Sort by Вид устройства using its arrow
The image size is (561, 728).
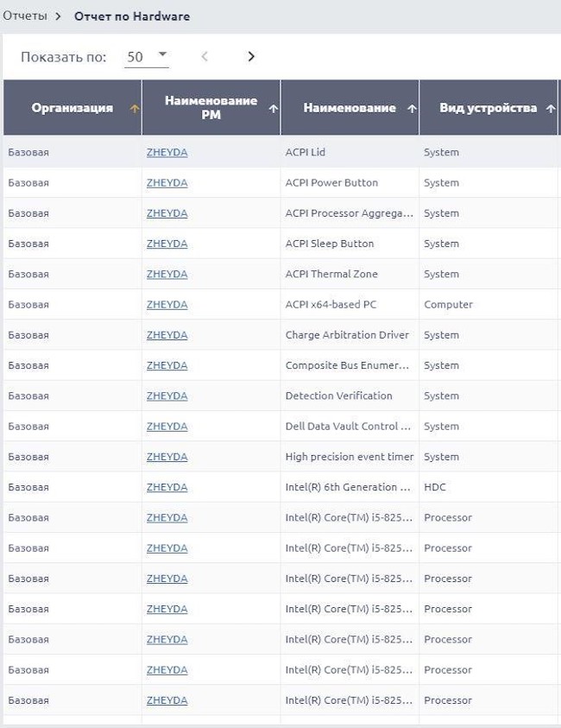point(551,109)
